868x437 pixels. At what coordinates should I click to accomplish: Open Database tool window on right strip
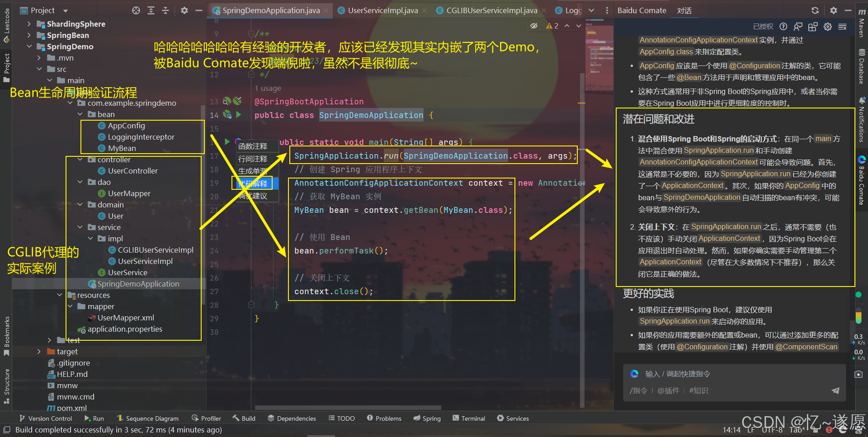(x=862, y=66)
